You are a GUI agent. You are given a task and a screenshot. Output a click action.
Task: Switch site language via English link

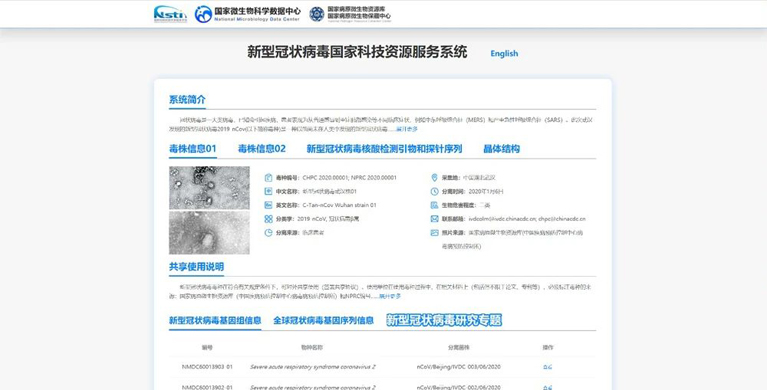click(504, 53)
